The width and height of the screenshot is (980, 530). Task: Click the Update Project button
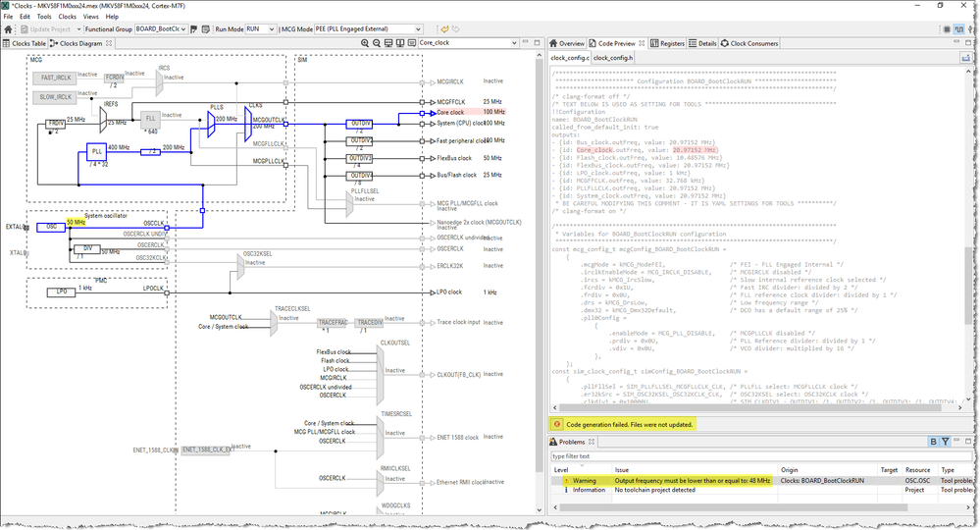(x=43, y=29)
